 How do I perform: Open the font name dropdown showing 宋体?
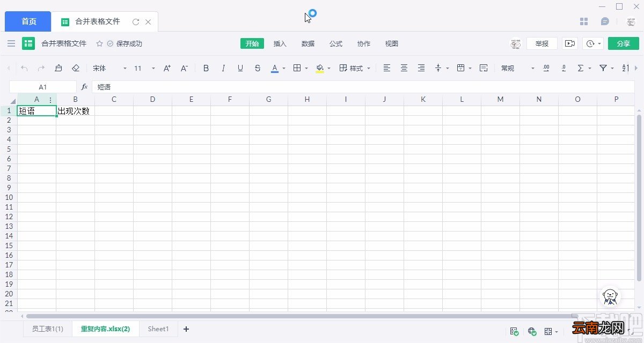pyautogui.click(x=109, y=68)
